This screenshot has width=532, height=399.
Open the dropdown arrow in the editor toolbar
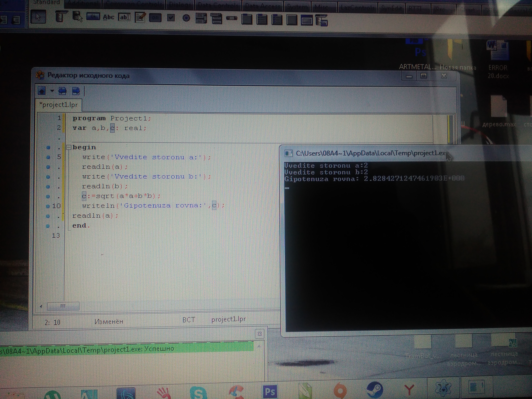pos(52,91)
